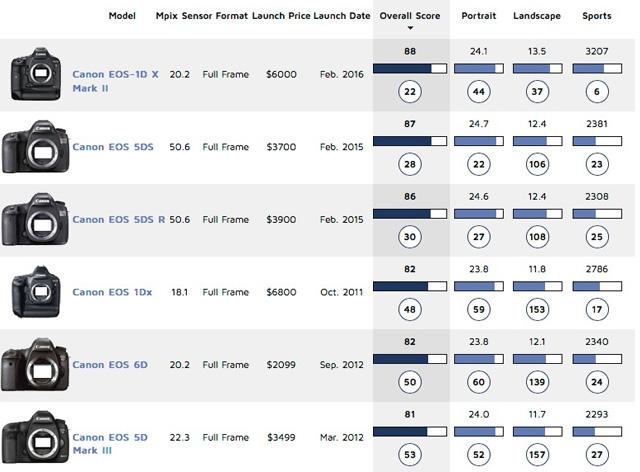Click the Canon EOS 1Dx camera thumbnail
The height and width of the screenshot is (472, 640).
pyautogui.click(x=36, y=292)
